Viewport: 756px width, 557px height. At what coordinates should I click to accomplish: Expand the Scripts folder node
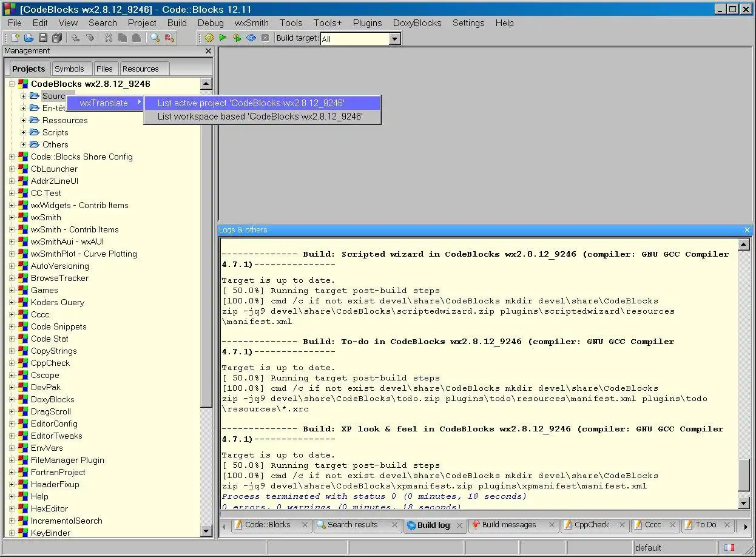pyautogui.click(x=24, y=132)
